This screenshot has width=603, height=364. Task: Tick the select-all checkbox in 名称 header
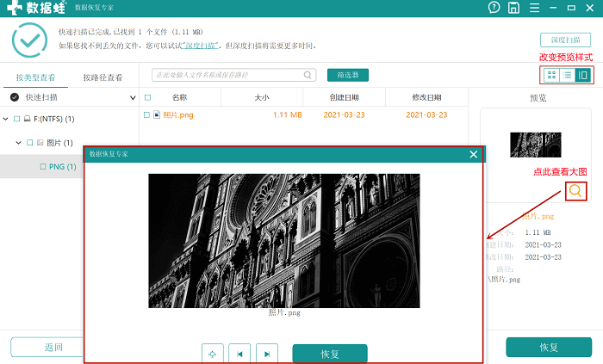coord(147,97)
